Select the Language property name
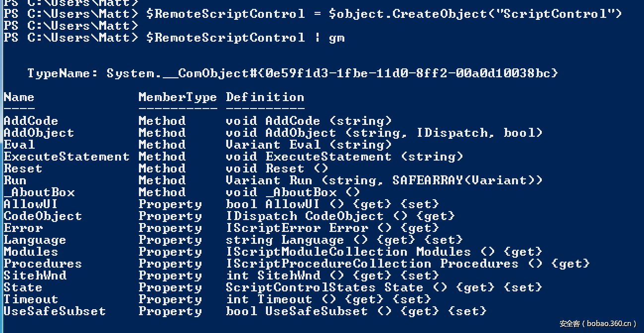Screen dimensions: 644x333 click(x=35, y=240)
